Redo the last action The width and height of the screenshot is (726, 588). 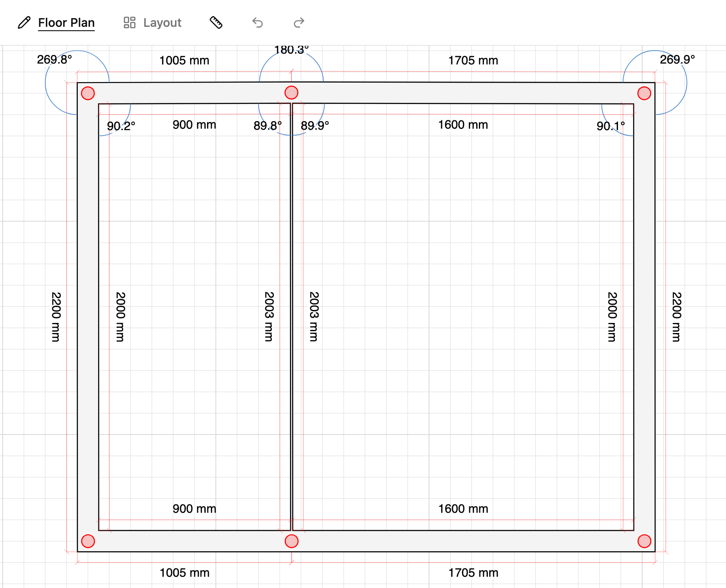click(x=299, y=22)
